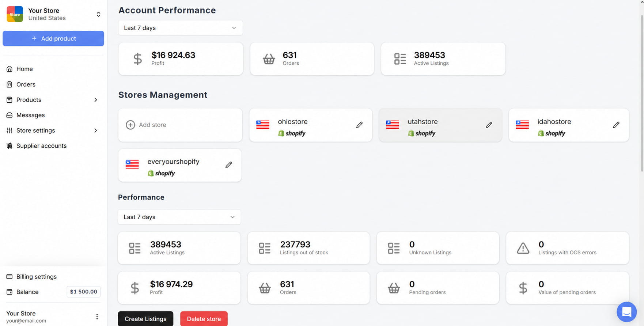This screenshot has width=644, height=326.
Task: Open the account options three-dot menu
Action: pyautogui.click(x=97, y=316)
